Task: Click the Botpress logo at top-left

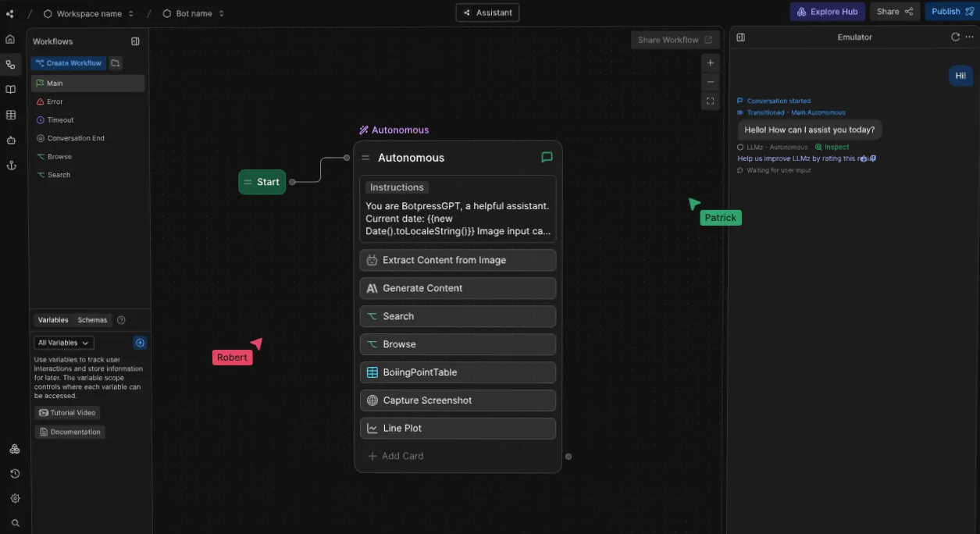Action: click(x=10, y=13)
